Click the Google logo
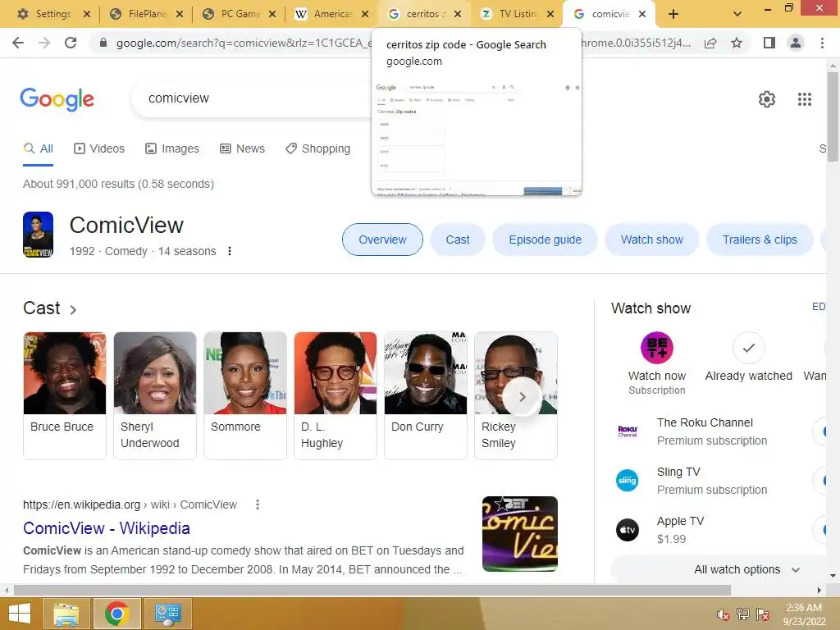 coord(57,99)
